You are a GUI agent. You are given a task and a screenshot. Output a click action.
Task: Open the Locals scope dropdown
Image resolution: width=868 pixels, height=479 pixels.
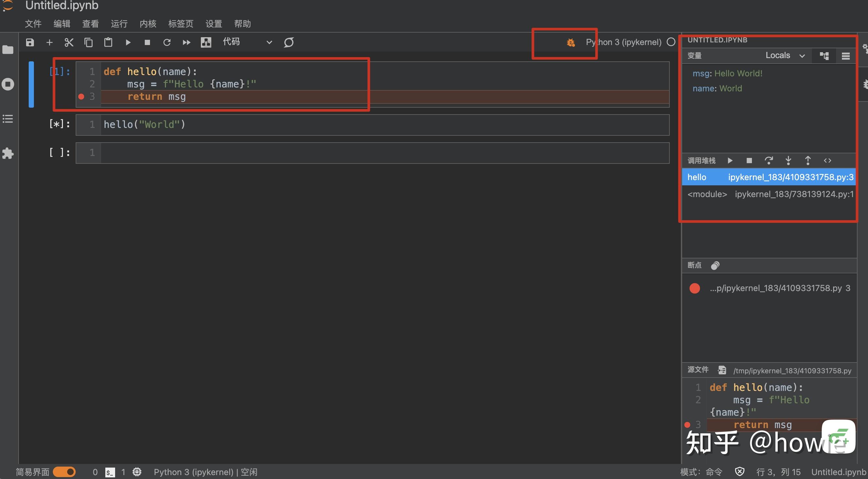tap(785, 55)
